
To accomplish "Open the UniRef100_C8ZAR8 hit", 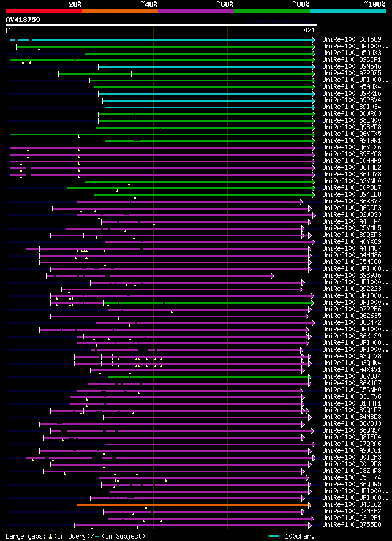I will 352,471.
